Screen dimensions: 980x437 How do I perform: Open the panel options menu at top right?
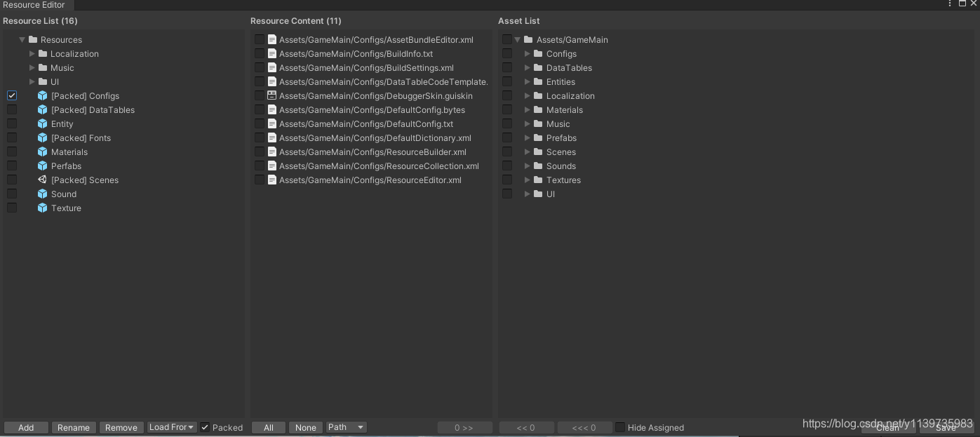tap(950, 4)
